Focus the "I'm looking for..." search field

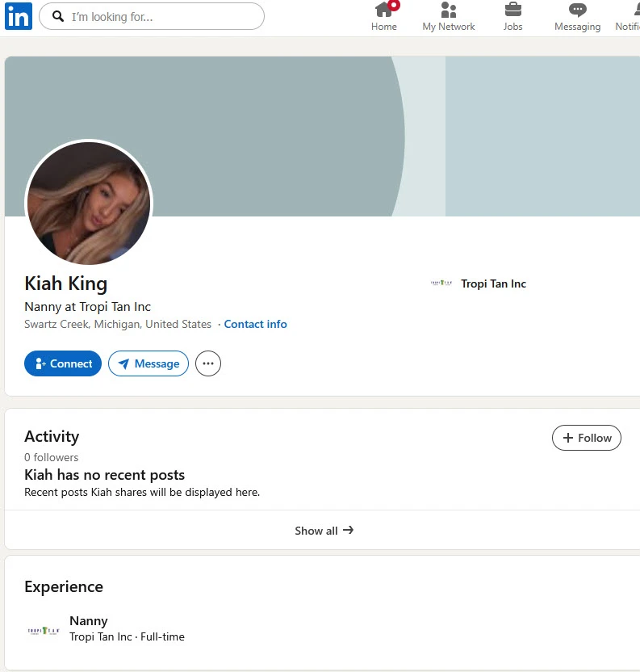point(161,16)
